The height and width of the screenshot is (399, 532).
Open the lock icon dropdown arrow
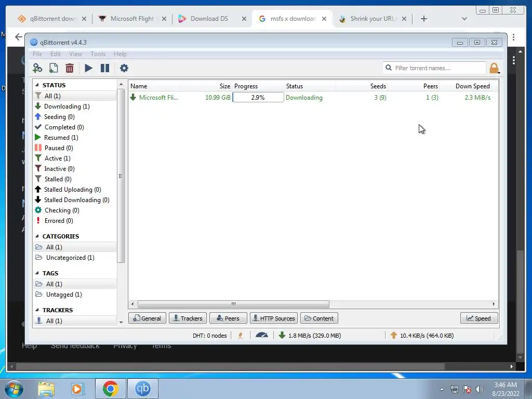tap(499, 72)
